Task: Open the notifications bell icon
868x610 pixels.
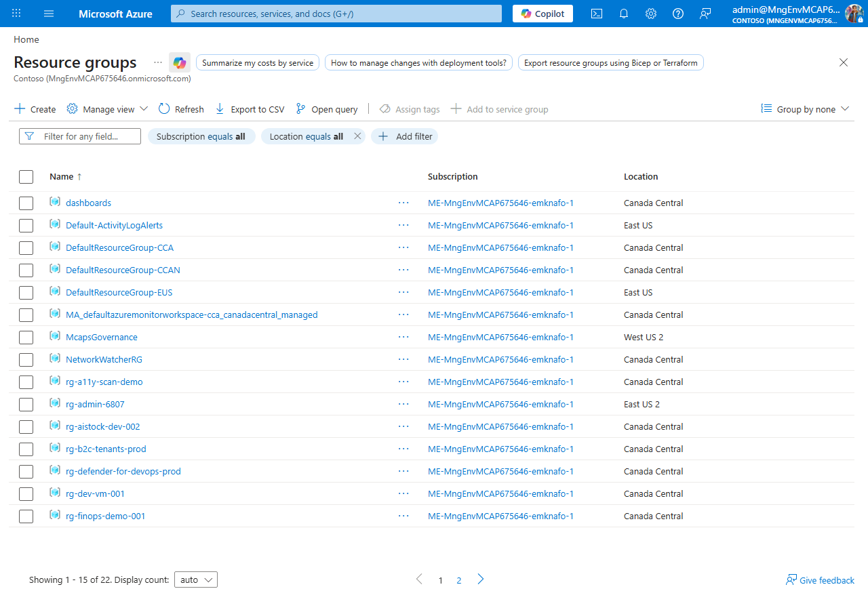Action: pos(623,14)
